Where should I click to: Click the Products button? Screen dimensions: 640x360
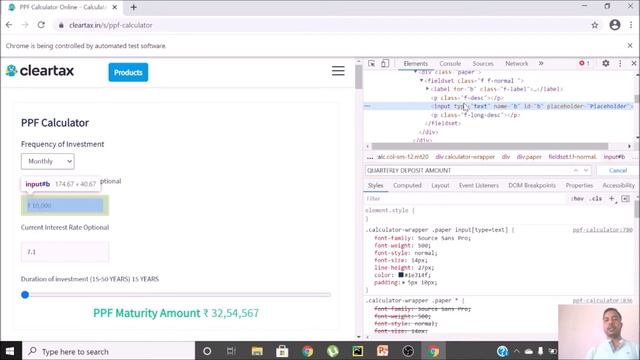pos(128,72)
